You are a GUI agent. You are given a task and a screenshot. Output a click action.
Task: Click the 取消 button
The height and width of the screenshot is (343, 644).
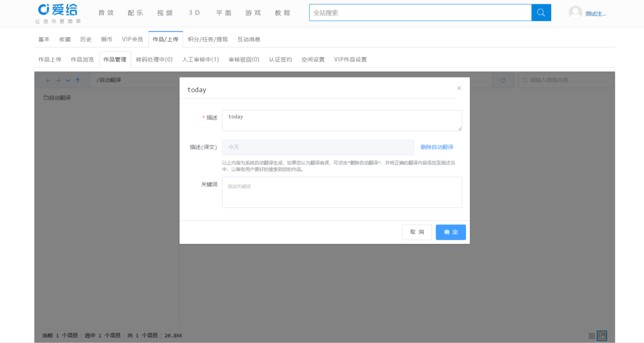417,232
